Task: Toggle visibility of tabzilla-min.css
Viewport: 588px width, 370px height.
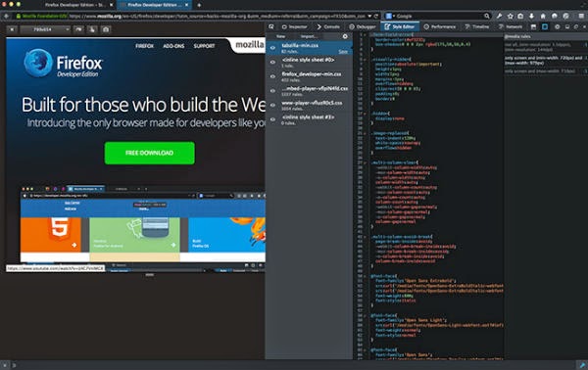Action: pos(273,48)
